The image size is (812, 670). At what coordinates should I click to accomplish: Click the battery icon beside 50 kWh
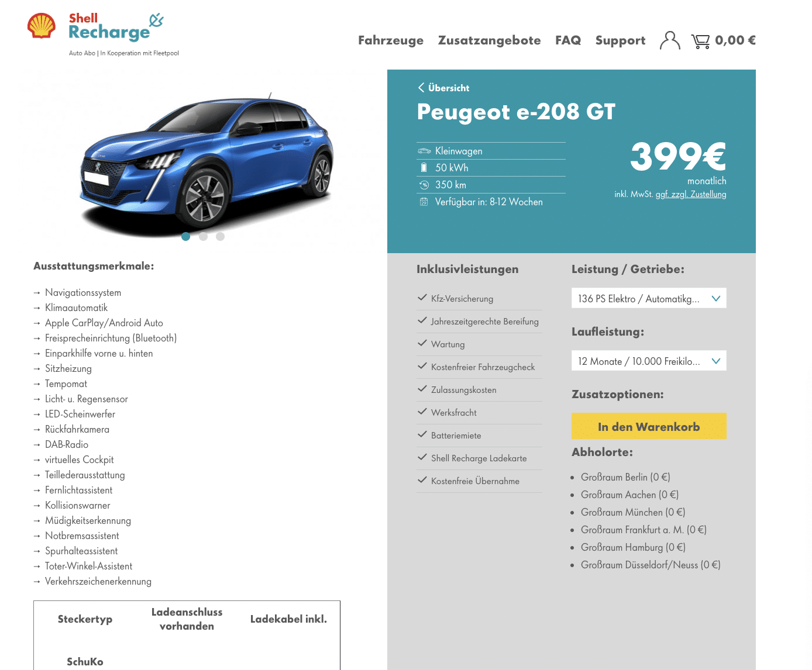(424, 168)
